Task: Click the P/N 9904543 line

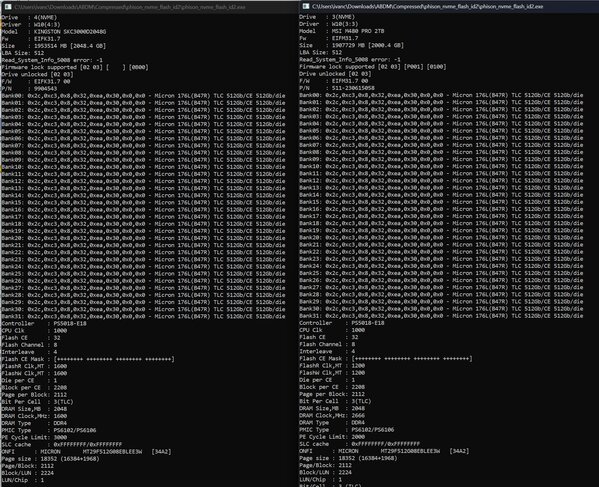Action: click(x=29, y=89)
